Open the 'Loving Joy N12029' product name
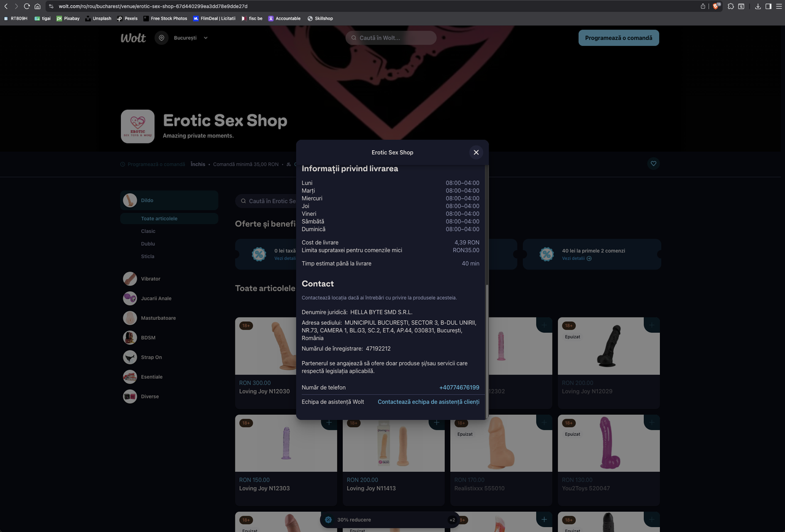Screen dimensions: 785x532 [587, 392]
